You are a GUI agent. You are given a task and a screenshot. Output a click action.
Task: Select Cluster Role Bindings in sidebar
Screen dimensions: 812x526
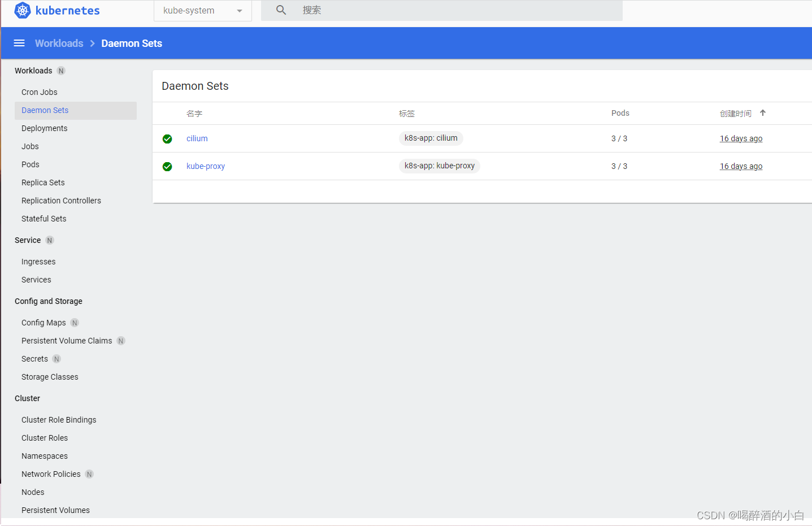point(59,420)
